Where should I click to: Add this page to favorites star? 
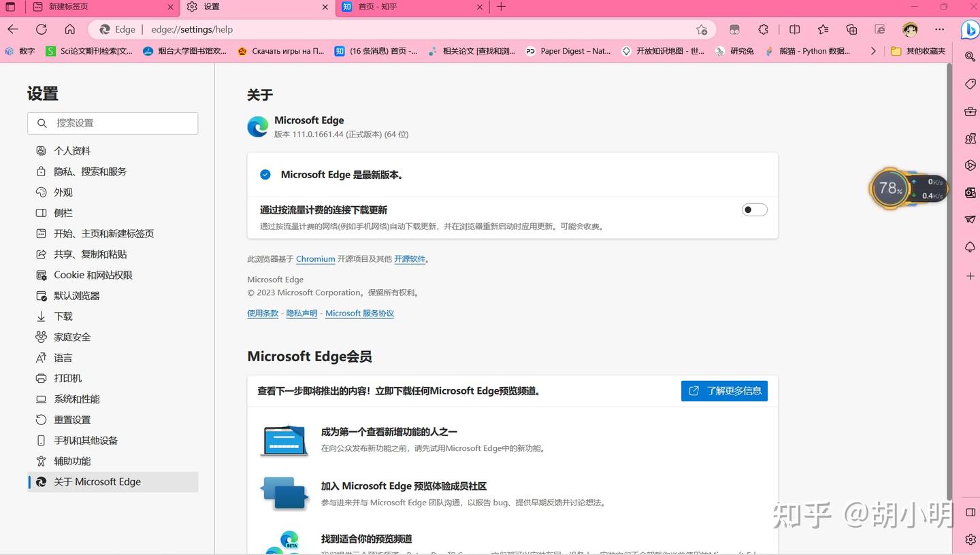tap(702, 29)
